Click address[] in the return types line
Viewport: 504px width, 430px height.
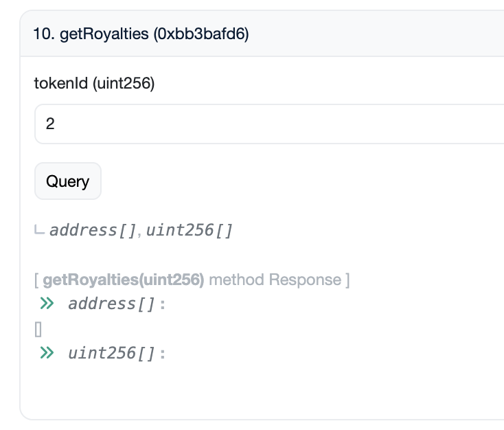click(x=93, y=229)
